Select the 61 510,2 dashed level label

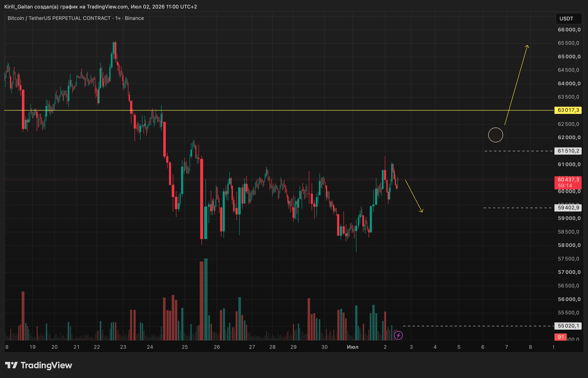(x=568, y=151)
